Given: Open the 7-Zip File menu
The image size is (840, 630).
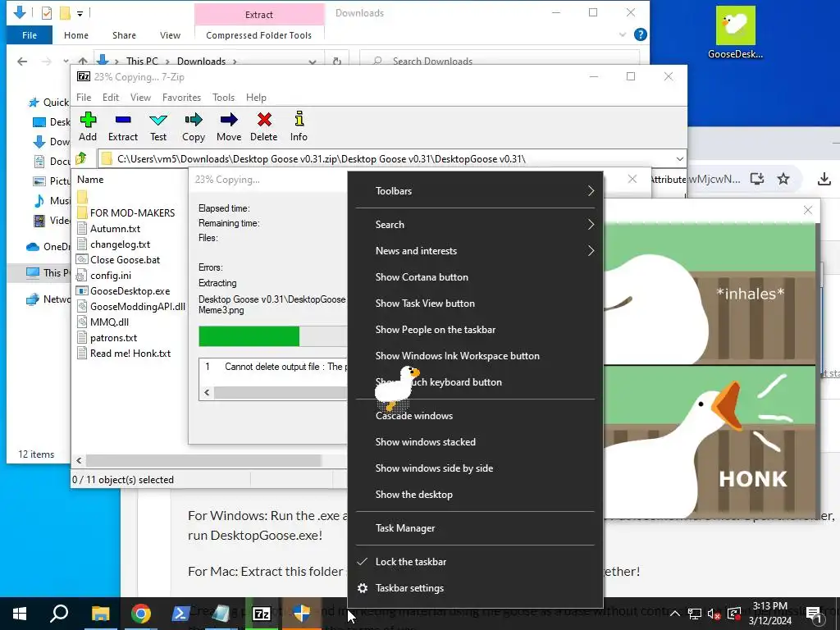Looking at the screenshot, I should point(84,98).
